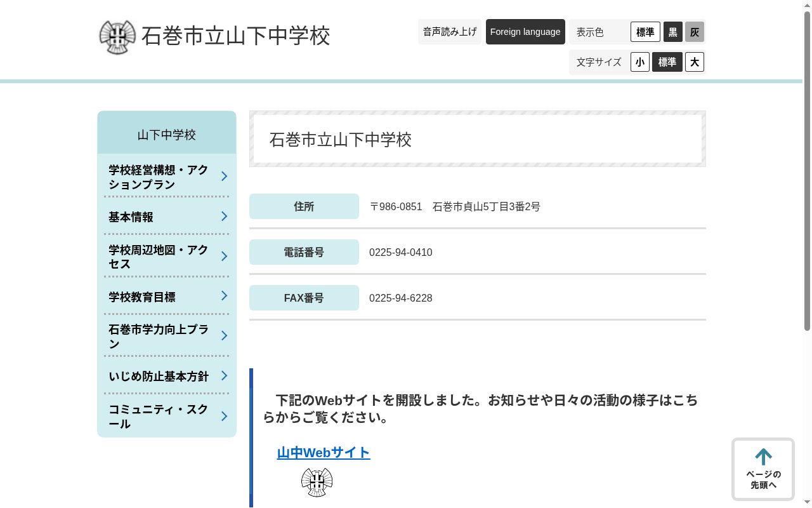Open 基本情報 in the sidebar
The height and width of the screenshot is (508, 812).
[x=167, y=217]
